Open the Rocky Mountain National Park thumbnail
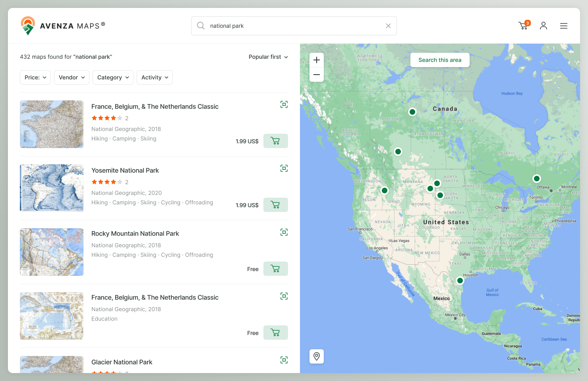 pos(52,252)
